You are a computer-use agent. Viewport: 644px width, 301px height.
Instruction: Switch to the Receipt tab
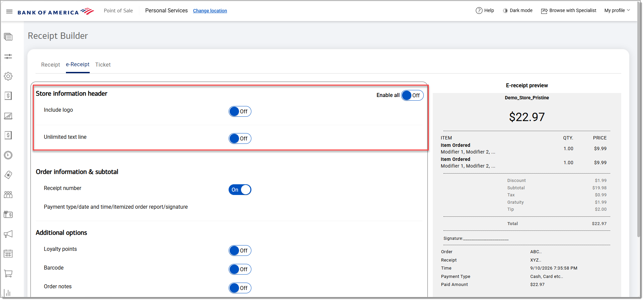(x=51, y=65)
